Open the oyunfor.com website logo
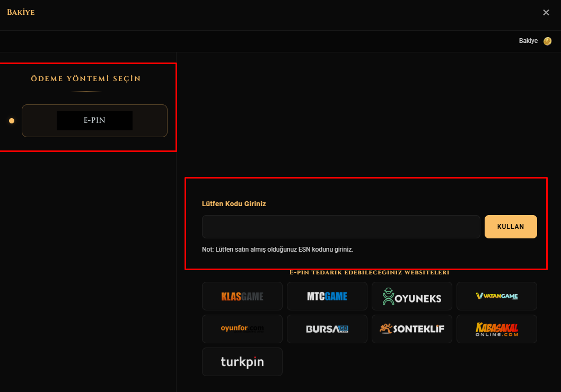The image size is (561, 392). [242, 329]
